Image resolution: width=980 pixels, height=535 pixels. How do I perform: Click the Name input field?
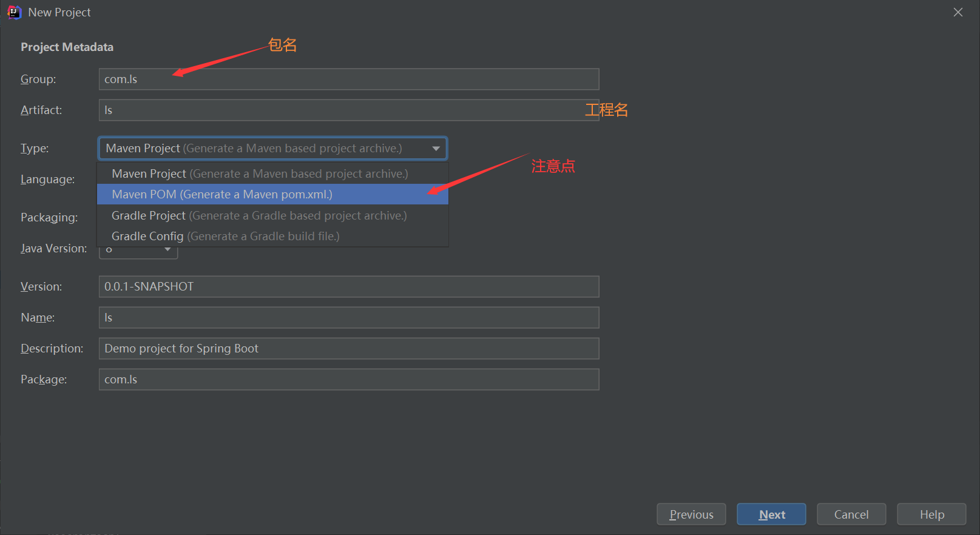[x=349, y=318]
